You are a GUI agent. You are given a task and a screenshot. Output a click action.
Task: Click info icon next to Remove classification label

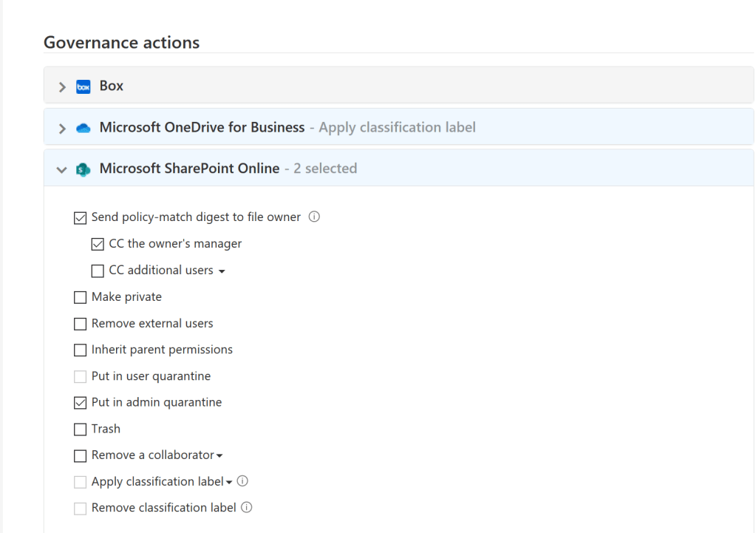(x=247, y=508)
